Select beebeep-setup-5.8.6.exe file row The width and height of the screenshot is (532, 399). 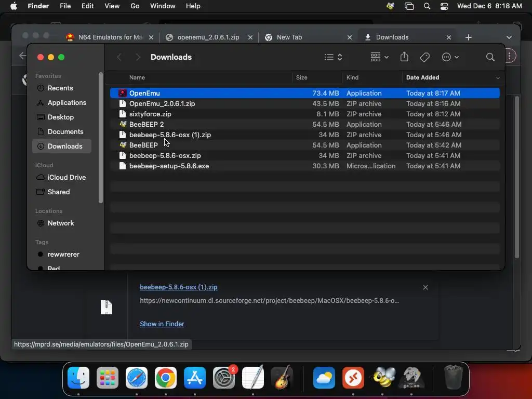click(x=304, y=166)
